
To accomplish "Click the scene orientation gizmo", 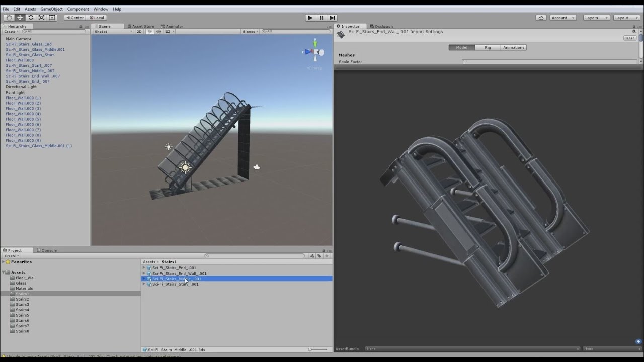I will point(314,52).
